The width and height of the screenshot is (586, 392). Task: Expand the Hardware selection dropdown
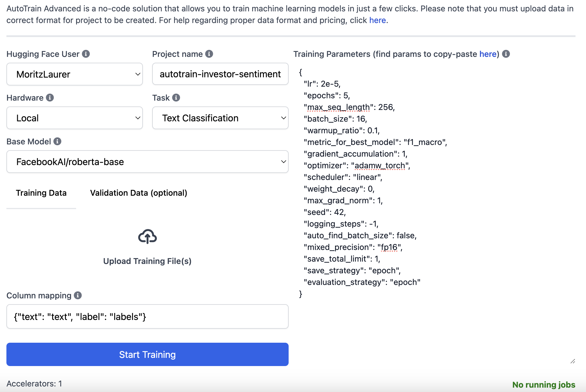coord(75,117)
